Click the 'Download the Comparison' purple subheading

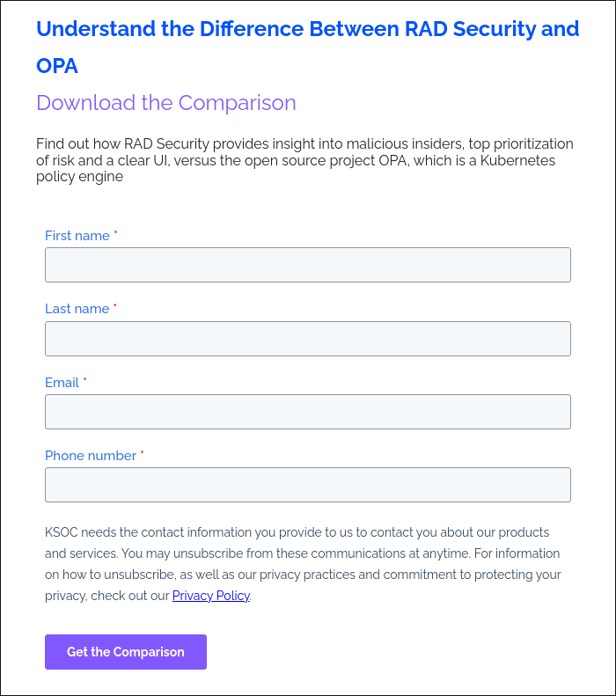pos(166,103)
